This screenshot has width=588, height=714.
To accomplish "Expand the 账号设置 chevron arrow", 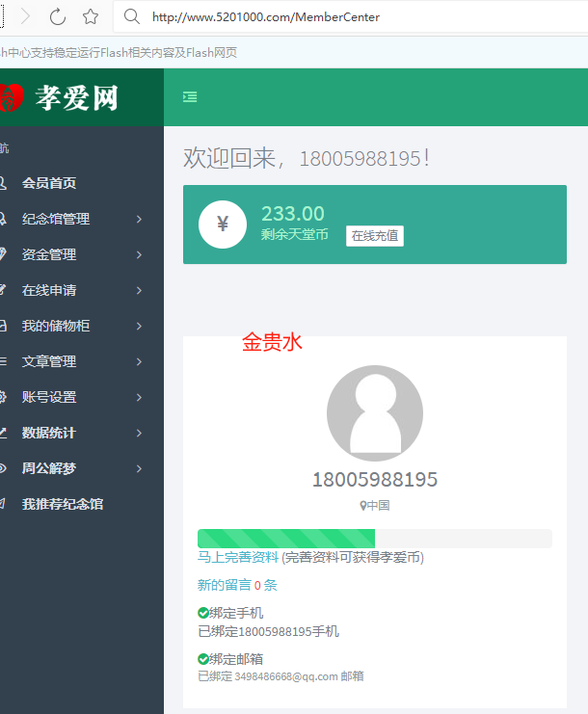I will click(x=140, y=397).
